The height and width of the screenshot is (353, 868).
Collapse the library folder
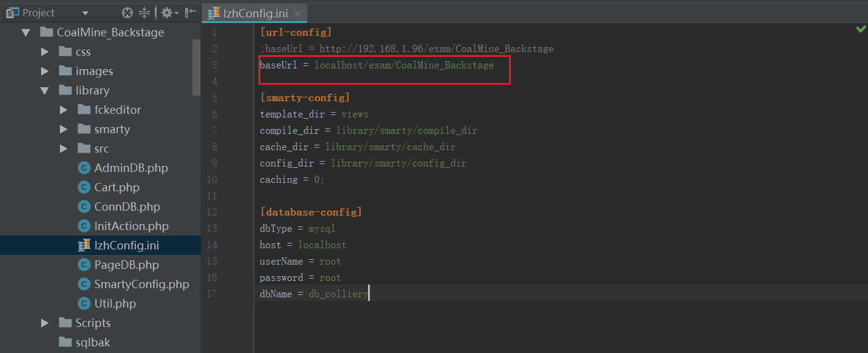pos(45,91)
